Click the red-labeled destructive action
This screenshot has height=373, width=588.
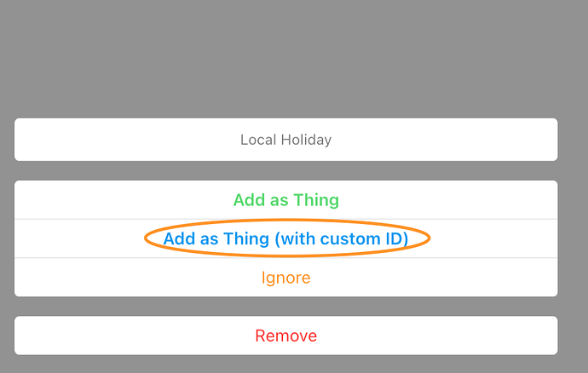(285, 336)
